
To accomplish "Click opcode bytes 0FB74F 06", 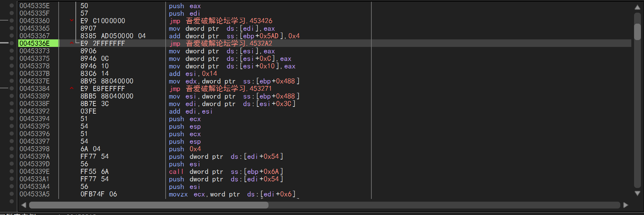I will coord(99,194).
